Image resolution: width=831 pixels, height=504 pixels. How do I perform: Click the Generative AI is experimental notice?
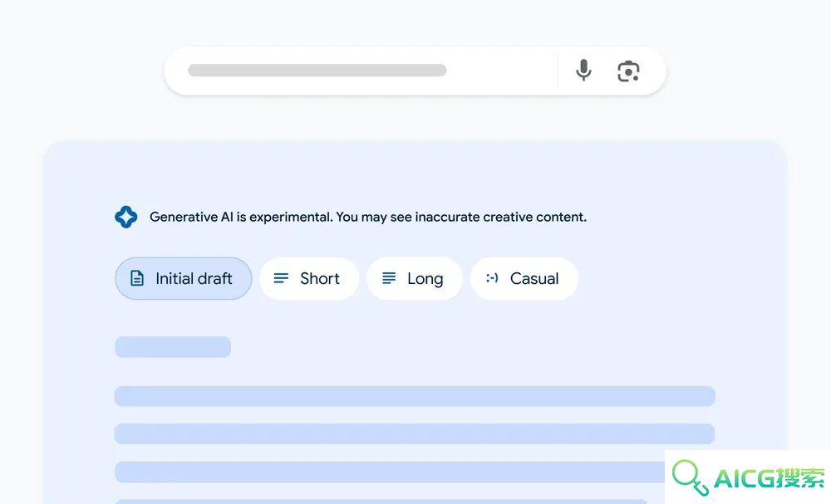(x=368, y=217)
